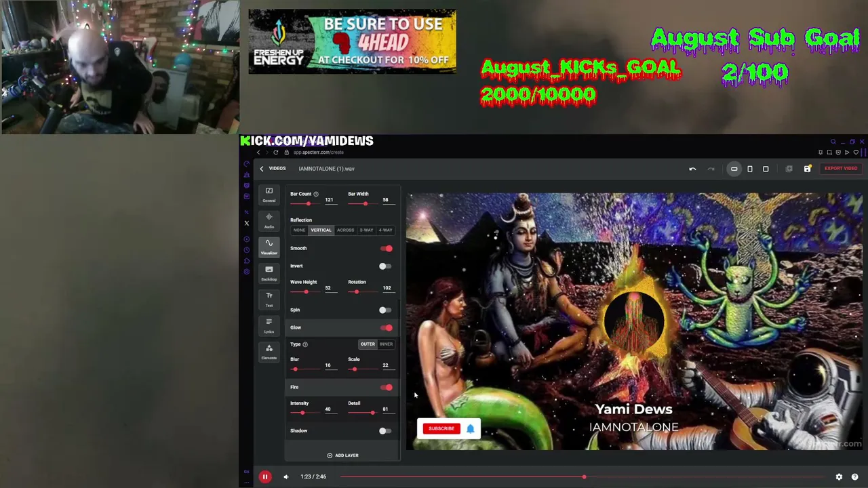The height and width of the screenshot is (488, 868).
Task: Show glow Type help tooltip icon
Action: coord(305,344)
